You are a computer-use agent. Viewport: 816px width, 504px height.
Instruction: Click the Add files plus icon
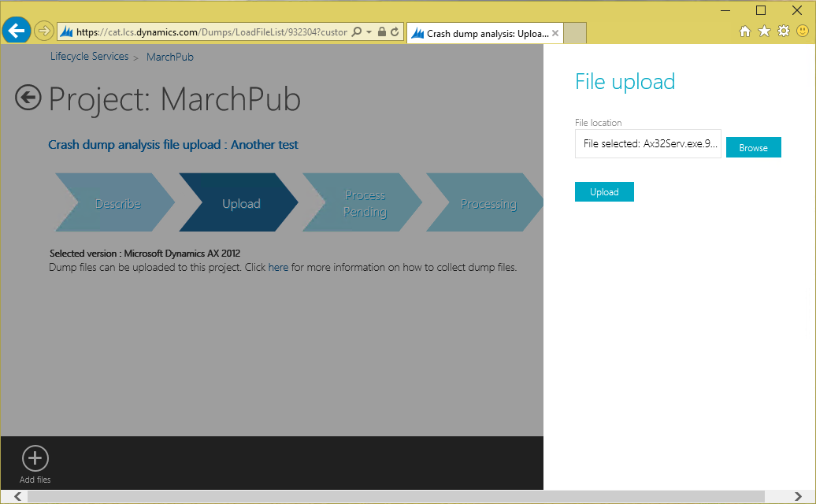[x=35, y=457]
